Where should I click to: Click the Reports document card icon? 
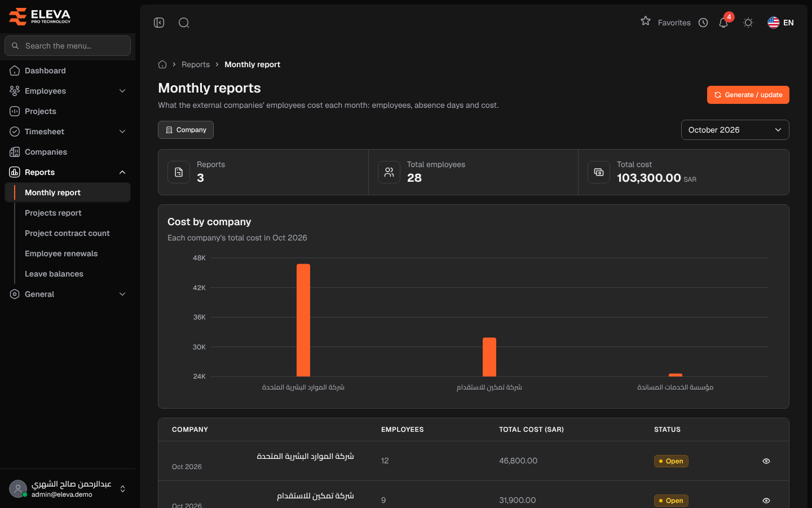point(179,172)
